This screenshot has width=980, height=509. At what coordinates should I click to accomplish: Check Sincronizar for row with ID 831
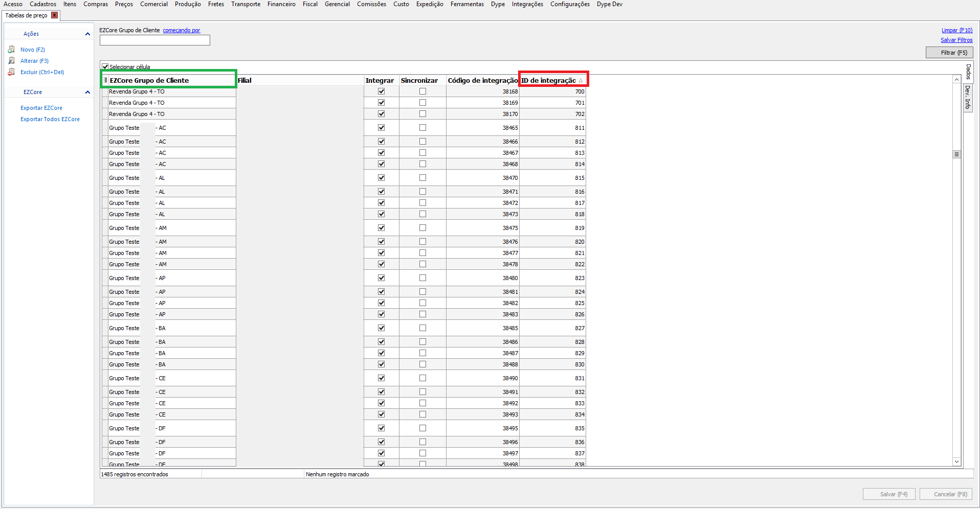pyautogui.click(x=422, y=378)
